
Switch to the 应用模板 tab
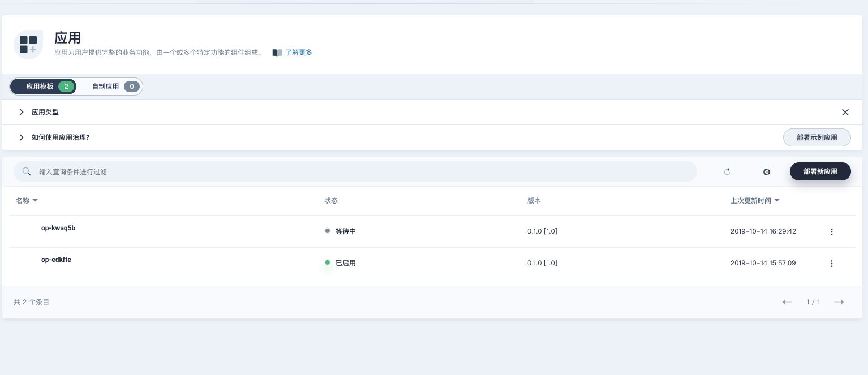point(43,87)
